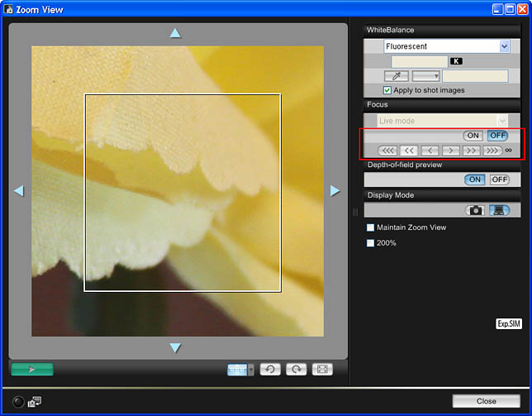This screenshot has height=416, width=532.
Task: Select camera display mode icon
Action: coord(475,210)
